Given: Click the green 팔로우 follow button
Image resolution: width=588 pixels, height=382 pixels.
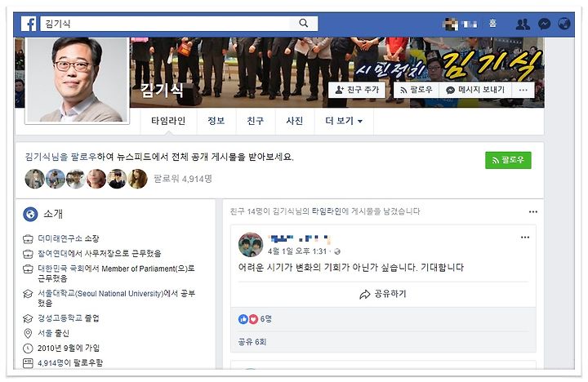Looking at the screenshot, I should click(508, 160).
